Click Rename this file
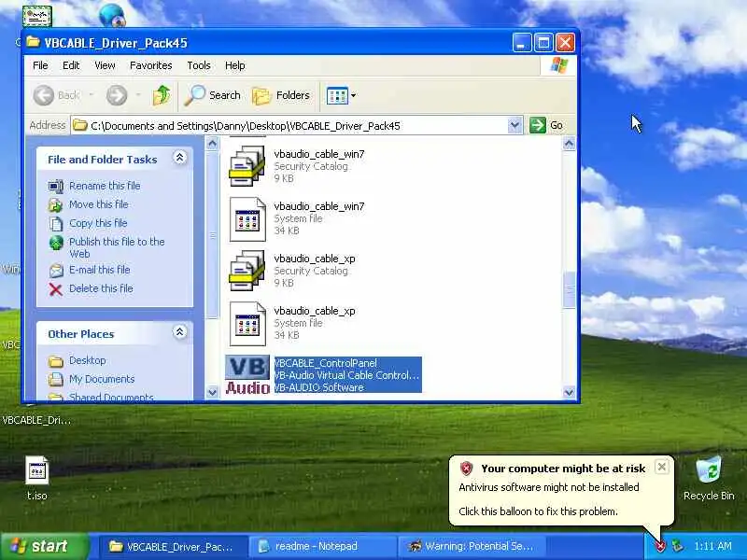 tap(105, 186)
